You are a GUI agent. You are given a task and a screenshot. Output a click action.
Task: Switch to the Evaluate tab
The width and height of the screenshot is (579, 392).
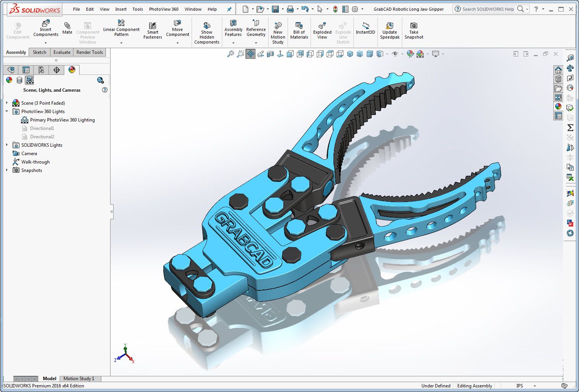62,52
